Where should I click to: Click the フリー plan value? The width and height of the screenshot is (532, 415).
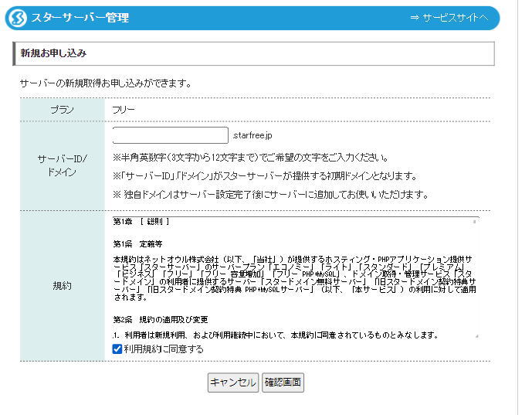tap(124, 110)
